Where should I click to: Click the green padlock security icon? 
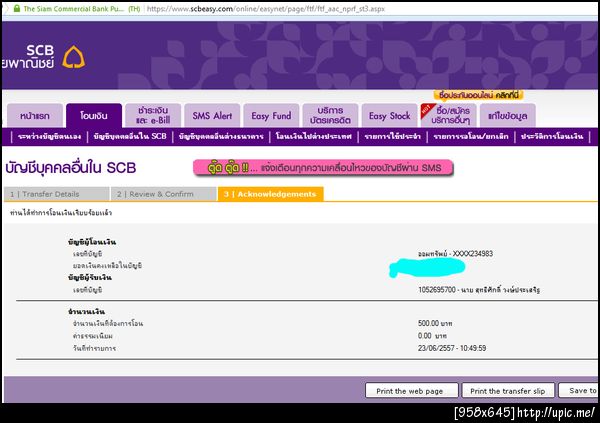pos(16,8)
